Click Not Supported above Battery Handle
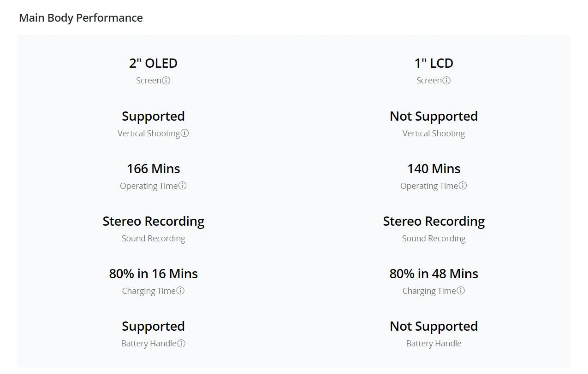This screenshot has width=588, height=374. point(434,326)
